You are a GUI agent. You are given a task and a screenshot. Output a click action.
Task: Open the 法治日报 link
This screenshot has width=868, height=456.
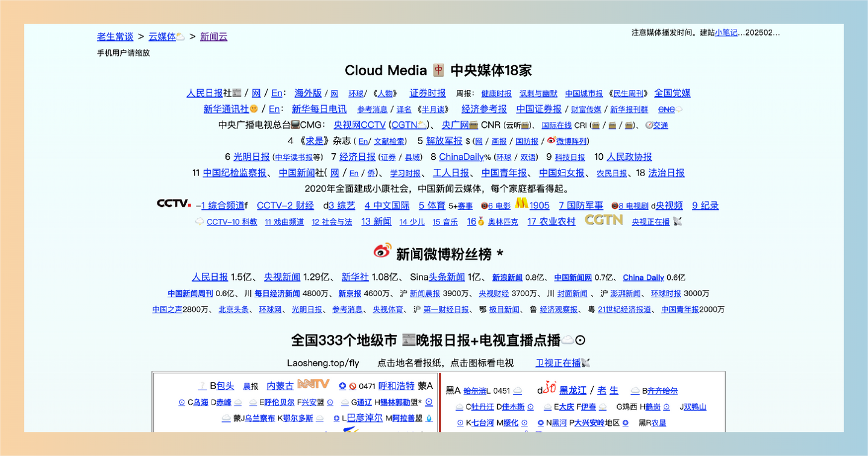(667, 173)
